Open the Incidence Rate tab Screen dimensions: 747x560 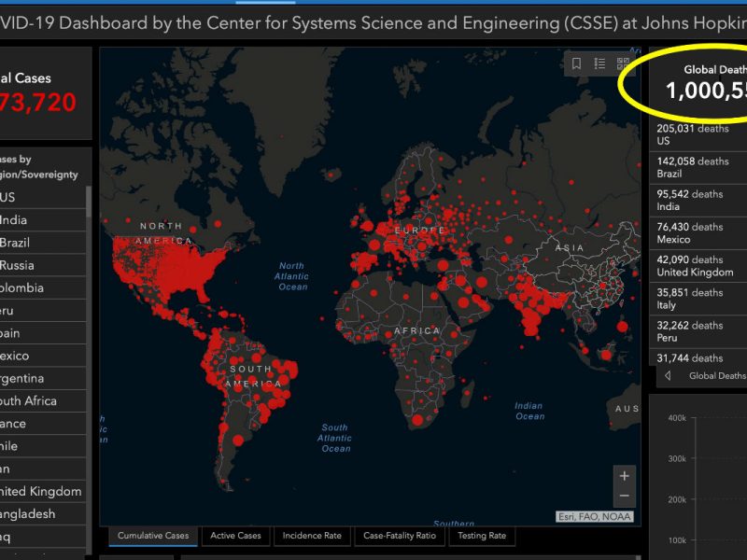[312, 536]
